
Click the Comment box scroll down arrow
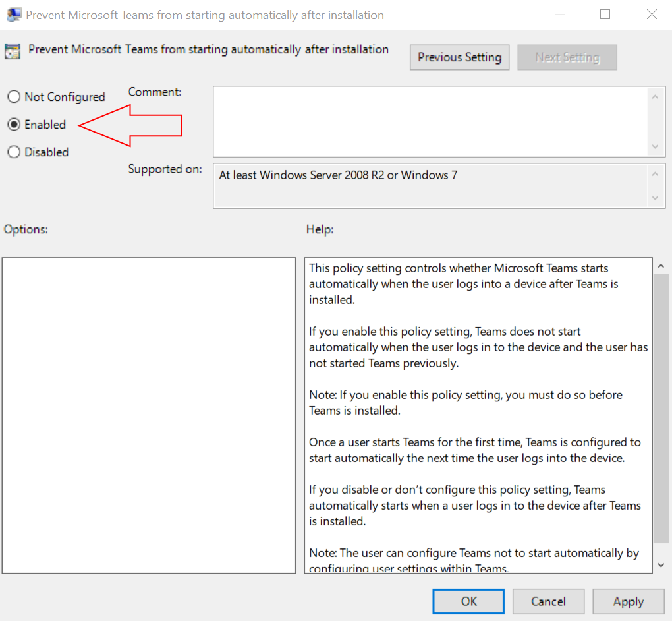655,146
